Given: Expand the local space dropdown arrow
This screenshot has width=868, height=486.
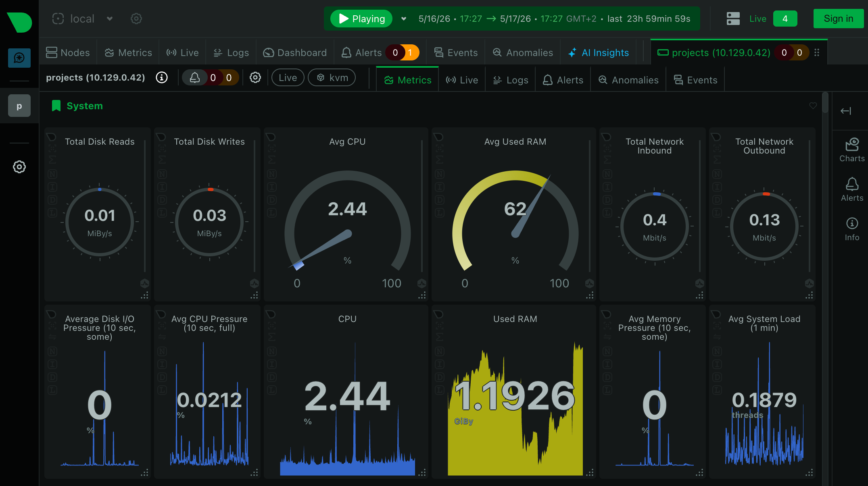Looking at the screenshot, I should tap(110, 19).
